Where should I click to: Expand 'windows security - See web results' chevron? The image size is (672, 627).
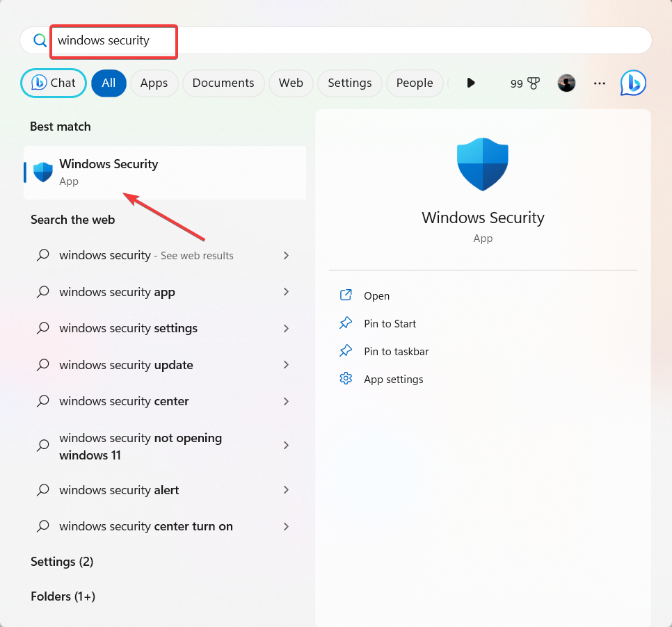[287, 255]
